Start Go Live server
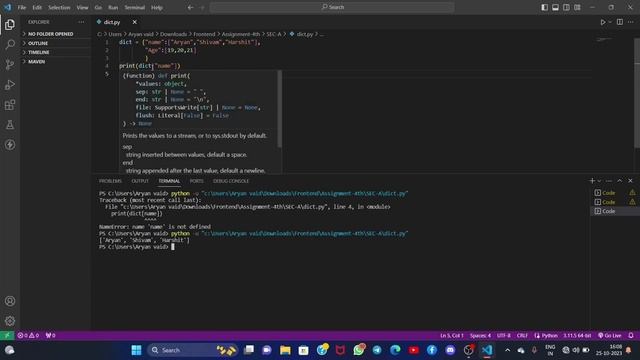This screenshot has height=360, width=640. pyautogui.click(x=610, y=336)
